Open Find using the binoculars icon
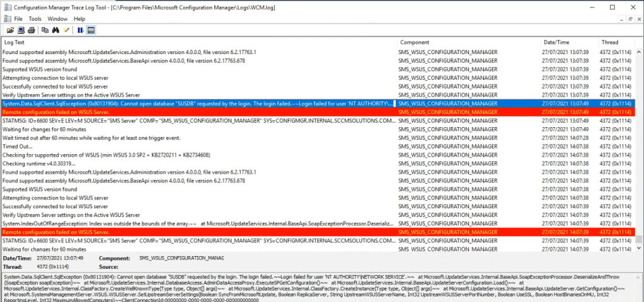This screenshot has height=302, width=644. [55, 30]
